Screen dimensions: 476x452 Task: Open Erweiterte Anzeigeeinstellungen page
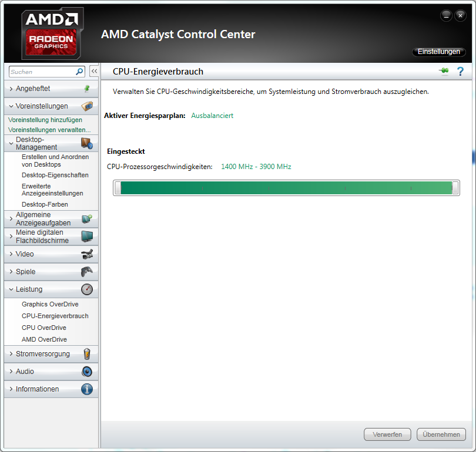(x=52, y=190)
